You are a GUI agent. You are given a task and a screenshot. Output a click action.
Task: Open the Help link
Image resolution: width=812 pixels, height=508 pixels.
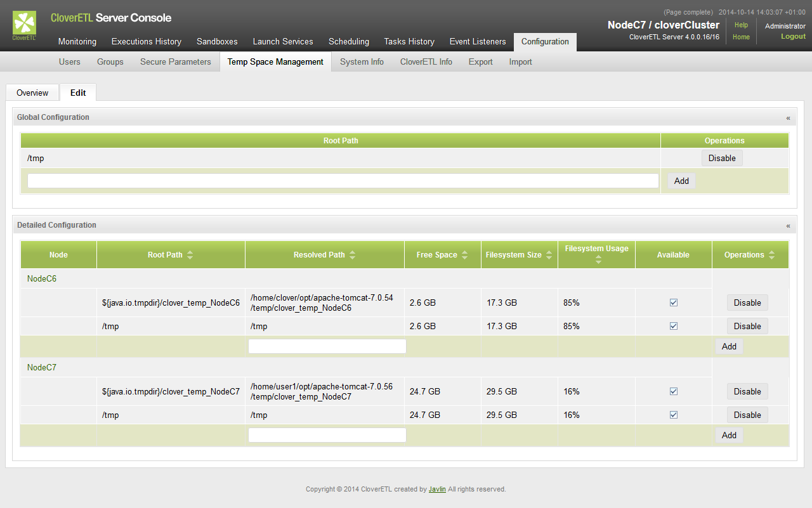click(x=741, y=25)
